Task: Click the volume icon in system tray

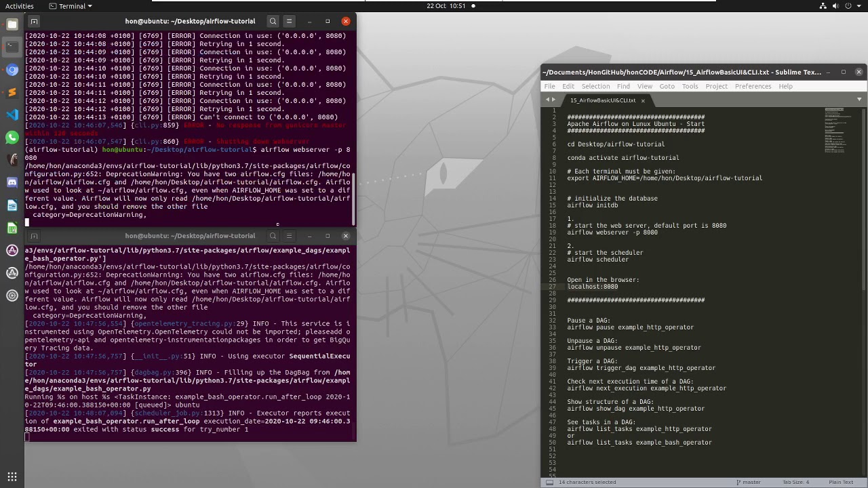Action: click(836, 6)
